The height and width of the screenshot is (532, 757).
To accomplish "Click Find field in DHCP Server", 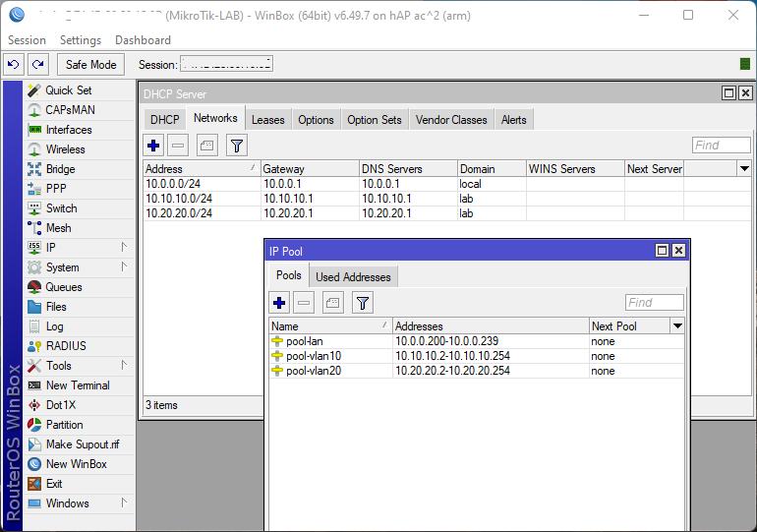I will 722,146.
